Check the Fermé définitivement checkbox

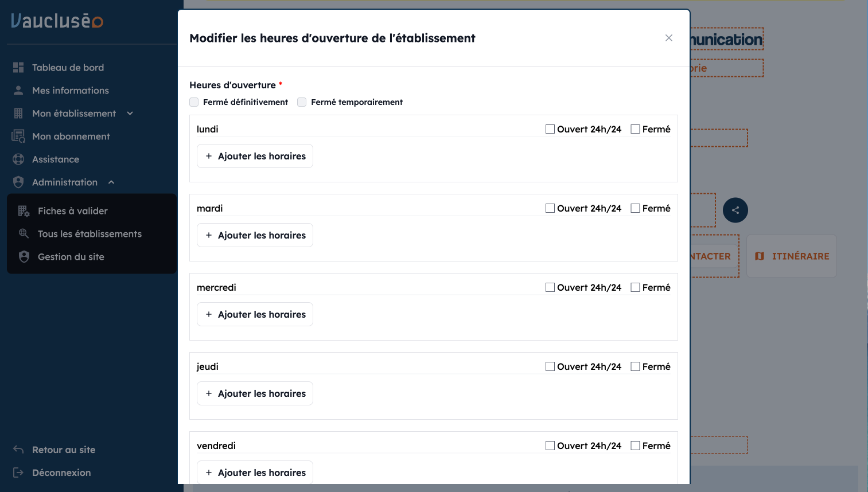click(194, 102)
